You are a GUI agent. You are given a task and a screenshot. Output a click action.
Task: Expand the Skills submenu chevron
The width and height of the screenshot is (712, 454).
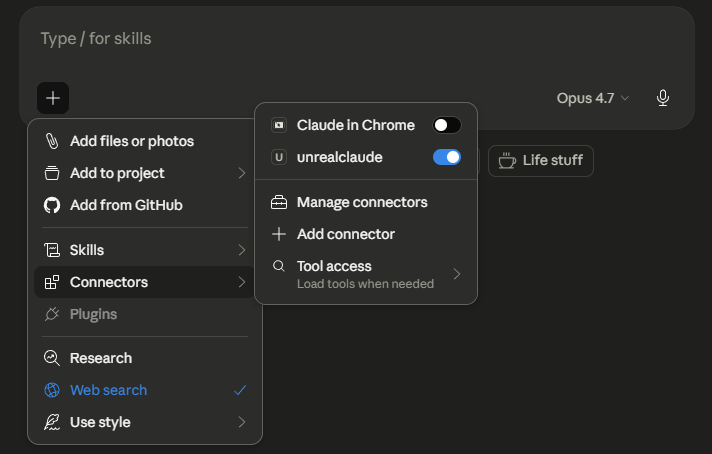242,250
